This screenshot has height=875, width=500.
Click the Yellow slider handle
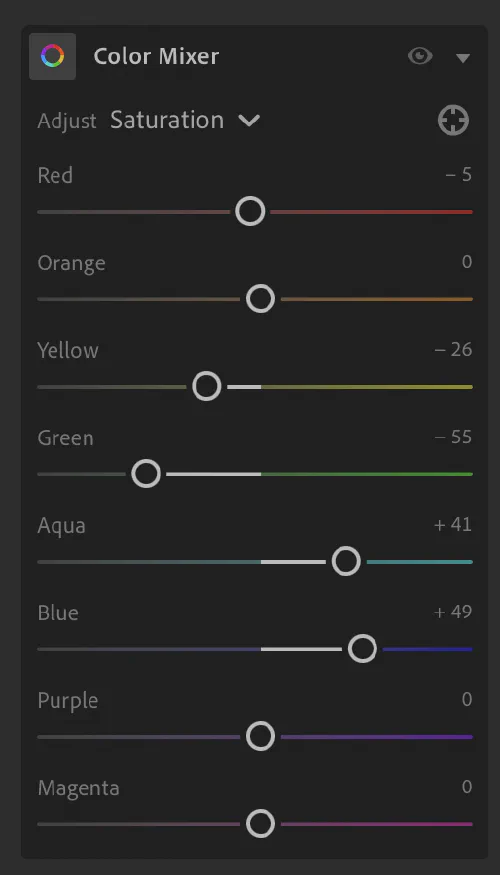point(207,387)
